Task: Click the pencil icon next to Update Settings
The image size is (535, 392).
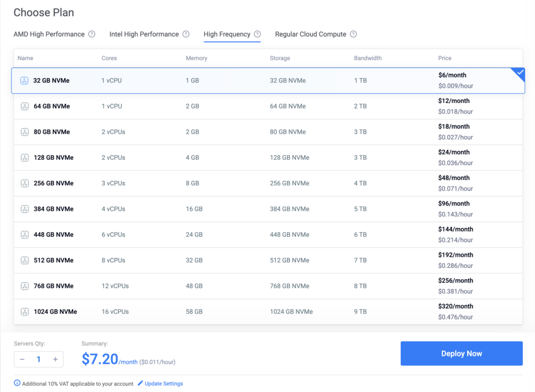Action: pos(140,383)
